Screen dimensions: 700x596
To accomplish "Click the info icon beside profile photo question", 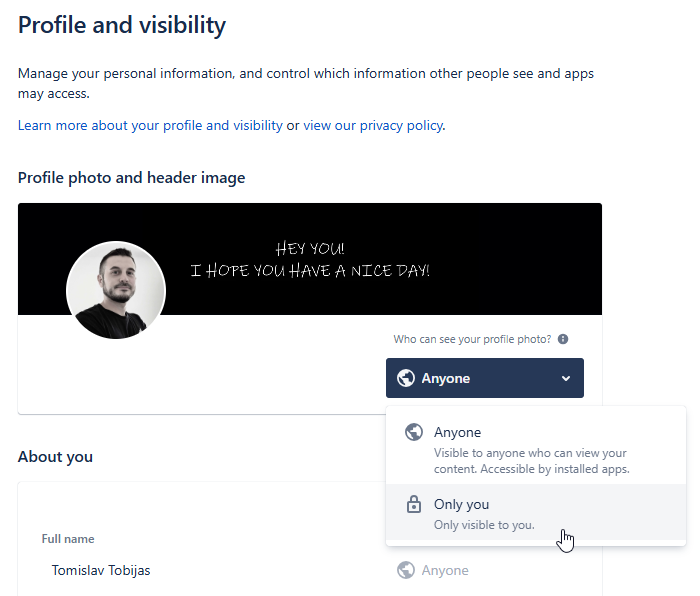I will [563, 340].
